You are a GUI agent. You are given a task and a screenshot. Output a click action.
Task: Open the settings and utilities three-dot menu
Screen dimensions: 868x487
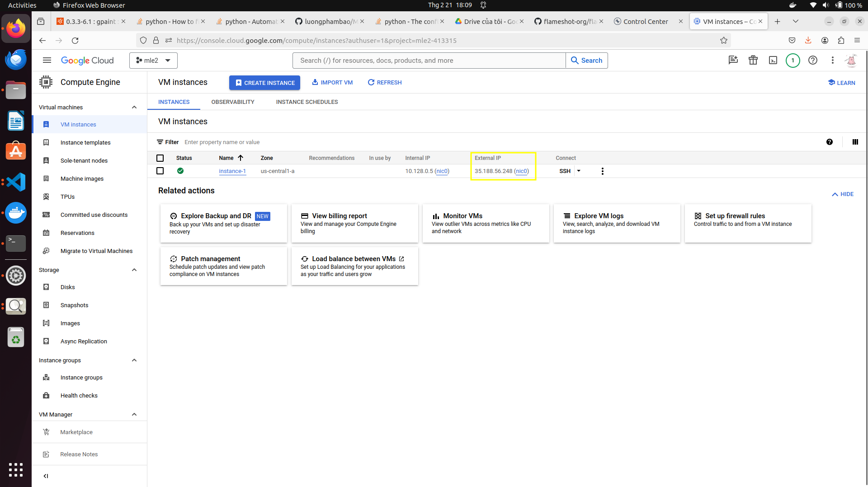point(833,61)
